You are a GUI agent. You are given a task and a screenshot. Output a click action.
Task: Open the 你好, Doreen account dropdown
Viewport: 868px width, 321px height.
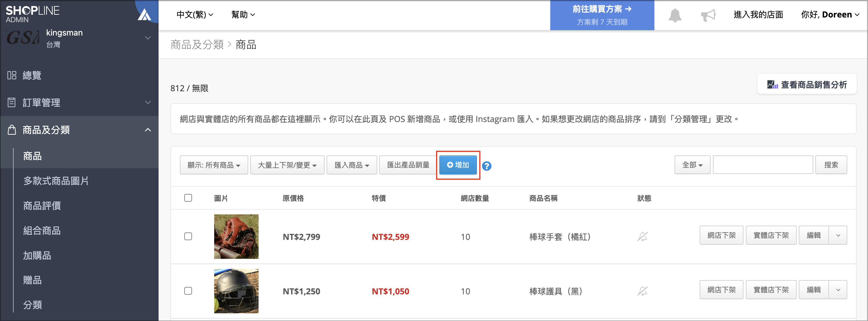pos(830,15)
